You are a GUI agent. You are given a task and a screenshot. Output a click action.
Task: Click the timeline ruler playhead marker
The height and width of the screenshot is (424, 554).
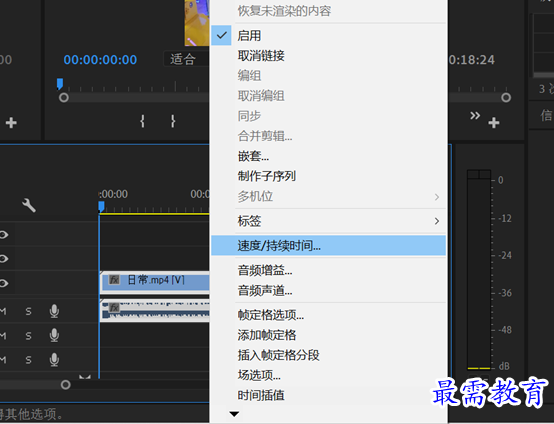pyautogui.click(x=101, y=207)
